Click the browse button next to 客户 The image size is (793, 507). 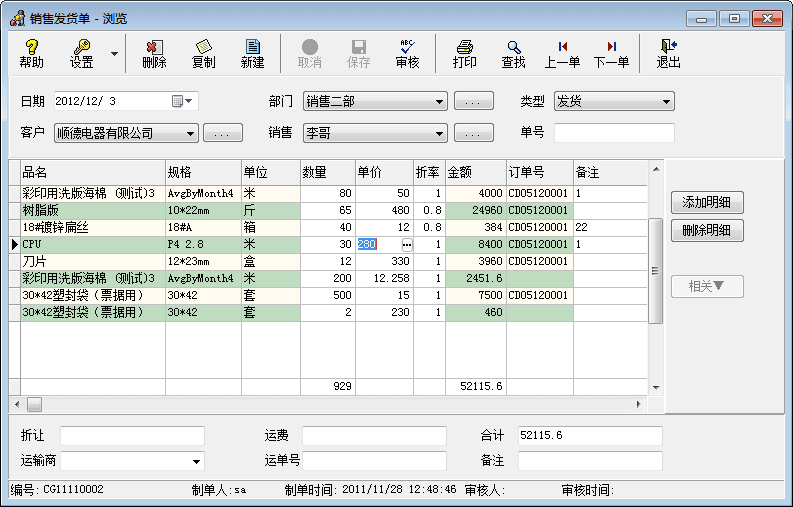223,133
